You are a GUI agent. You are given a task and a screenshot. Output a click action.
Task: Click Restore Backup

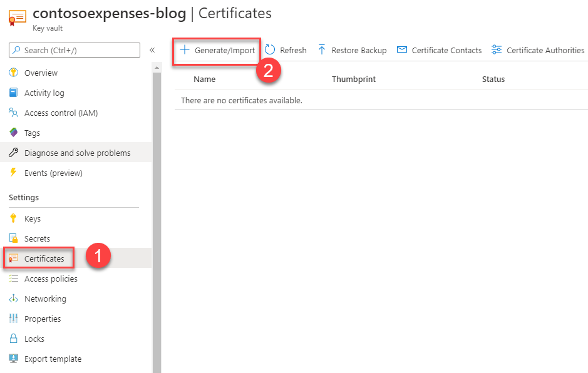pyautogui.click(x=352, y=50)
